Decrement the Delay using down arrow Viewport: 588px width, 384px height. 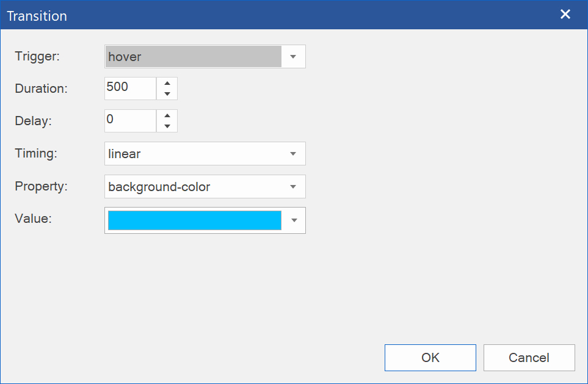(167, 126)
